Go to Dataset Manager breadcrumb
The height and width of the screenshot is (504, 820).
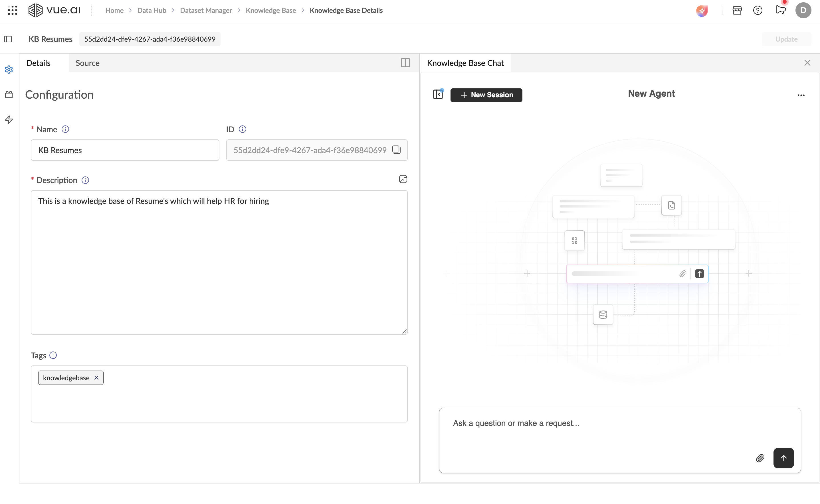[206, 10]
